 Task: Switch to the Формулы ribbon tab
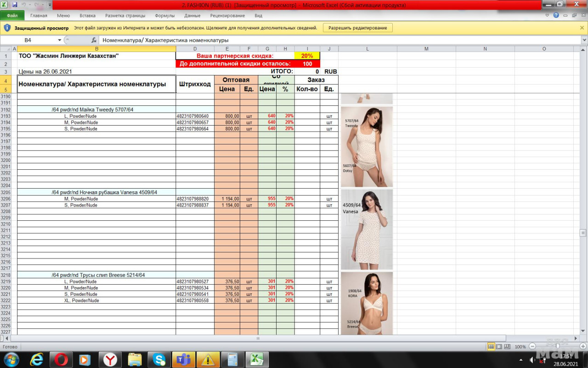[165, 15]
